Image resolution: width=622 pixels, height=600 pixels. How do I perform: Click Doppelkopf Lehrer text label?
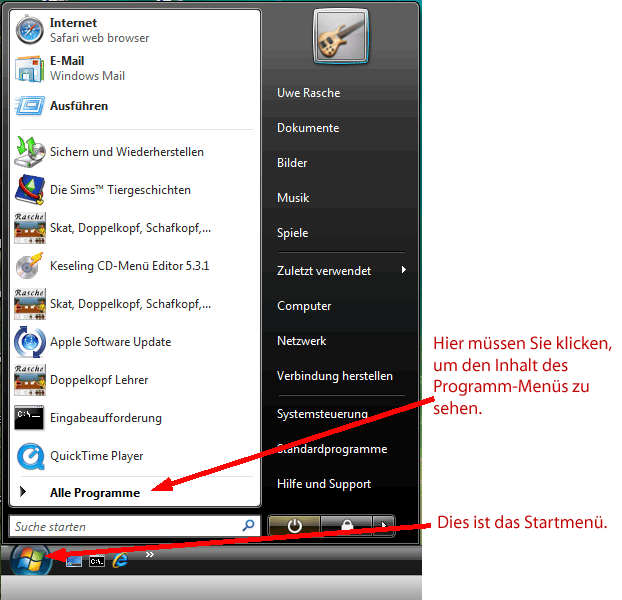point(99,380)
